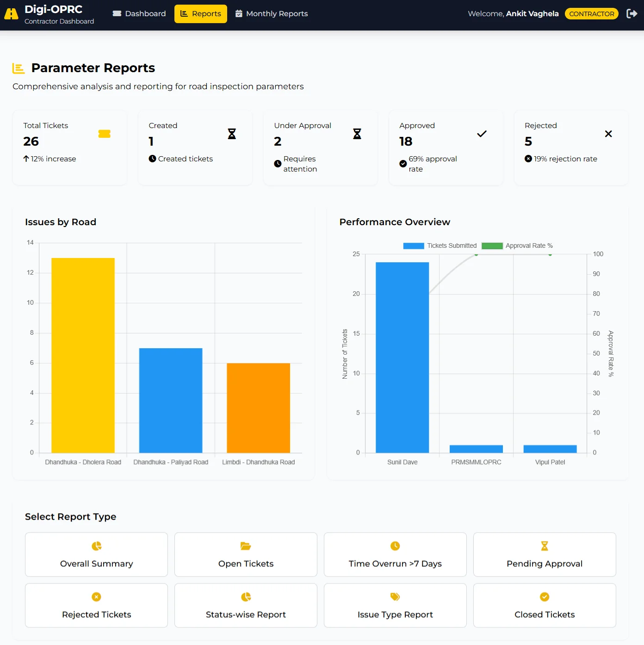Open the Closed Tickets report
Viewport: 644px width, 645px height.
pyautogui.click(x=544, y=605)
